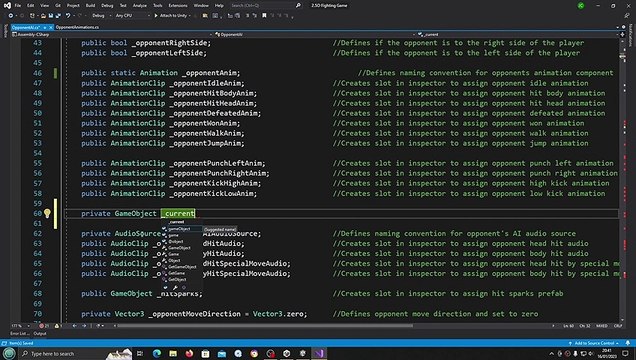Click the green profile badge icon

[581, 6]
